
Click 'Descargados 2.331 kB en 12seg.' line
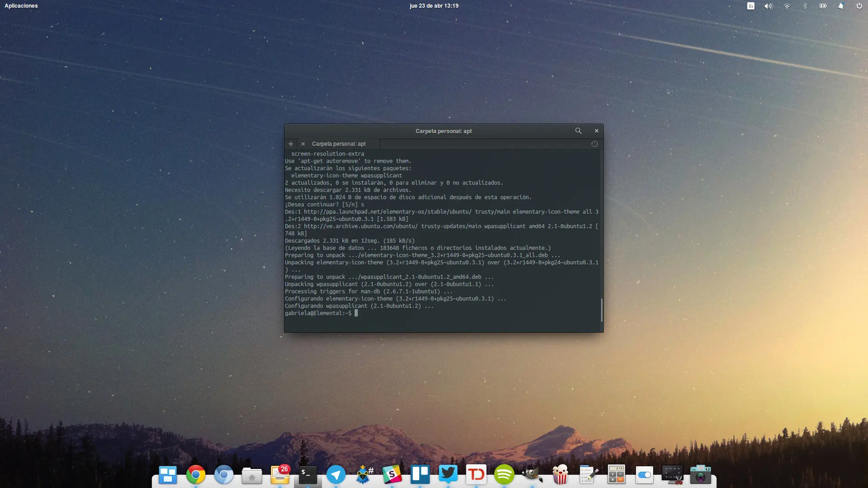[350, 241]
